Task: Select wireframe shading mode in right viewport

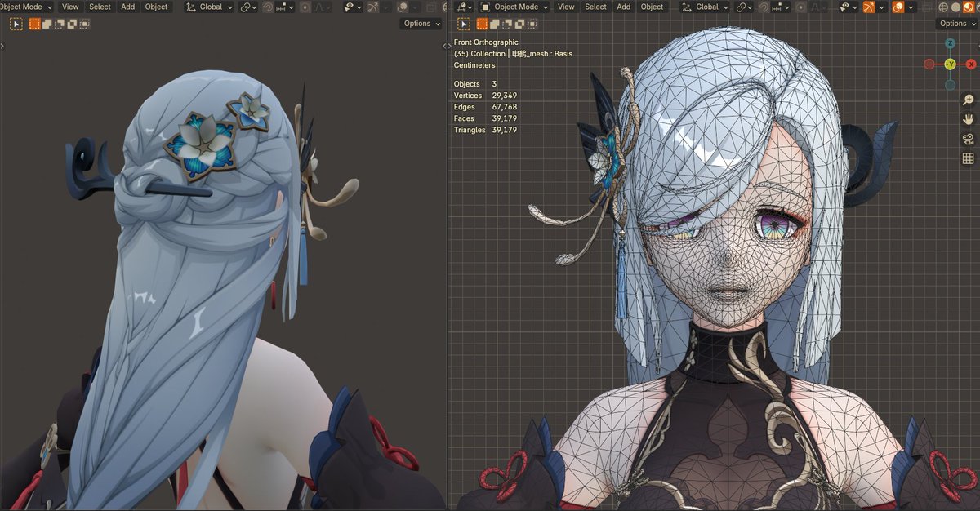Action: (943, 7)
